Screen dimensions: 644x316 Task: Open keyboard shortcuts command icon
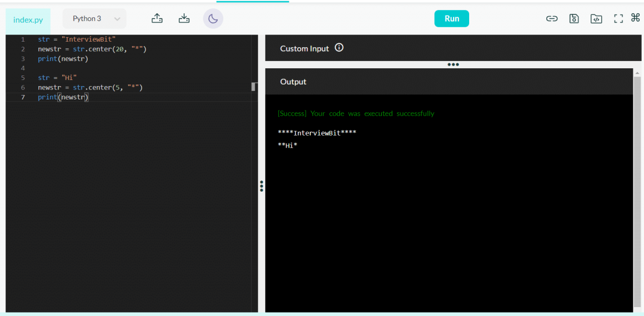636,18
